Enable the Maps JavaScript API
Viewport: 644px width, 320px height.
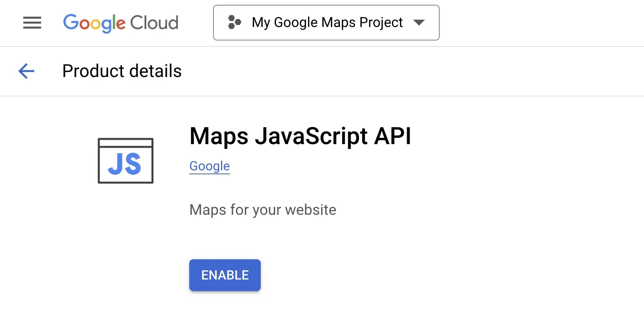225,275
